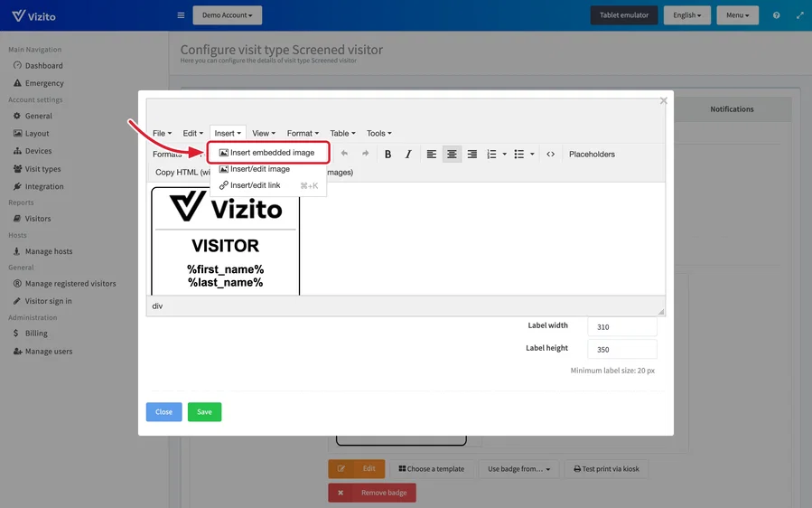Click the Vizito logo image in badge

[x=226, y=207]
